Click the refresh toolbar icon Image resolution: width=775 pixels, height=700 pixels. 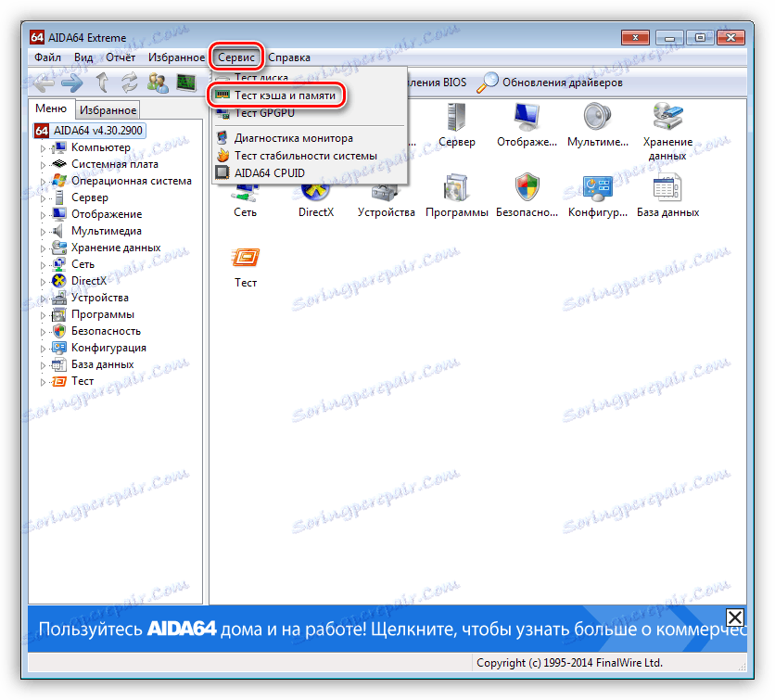[128, 82]
